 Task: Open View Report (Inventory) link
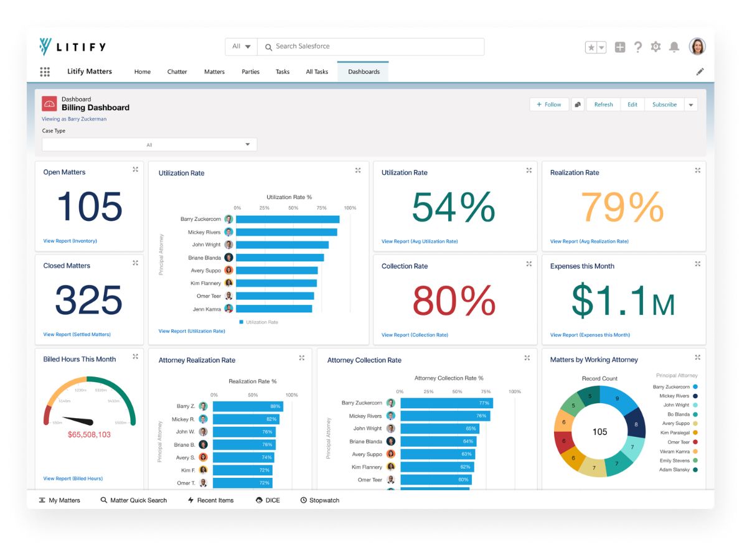point(70,241)
